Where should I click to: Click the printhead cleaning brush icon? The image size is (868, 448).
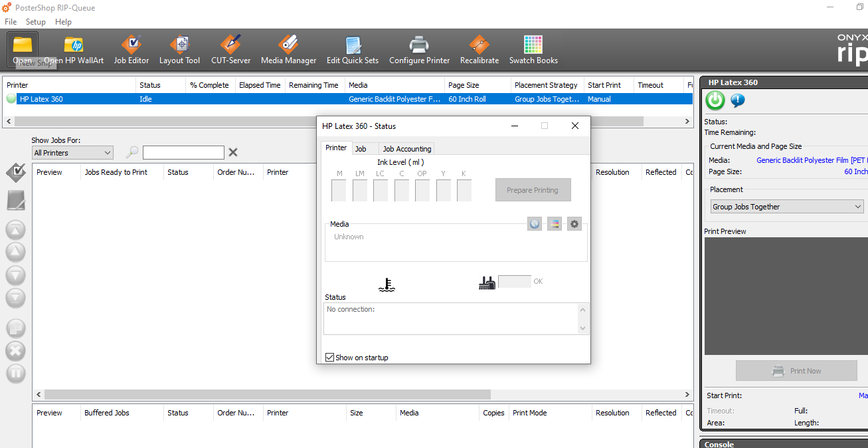point(487,282)
